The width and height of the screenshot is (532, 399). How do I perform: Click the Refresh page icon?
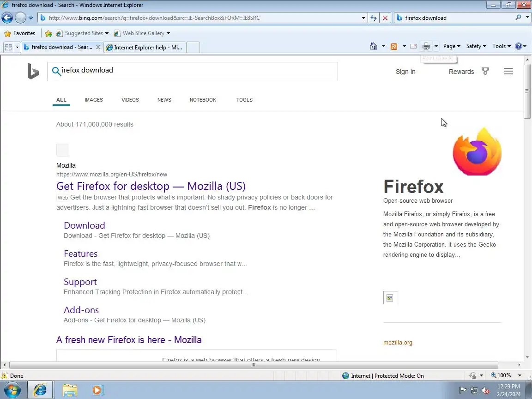coord(374,18)
